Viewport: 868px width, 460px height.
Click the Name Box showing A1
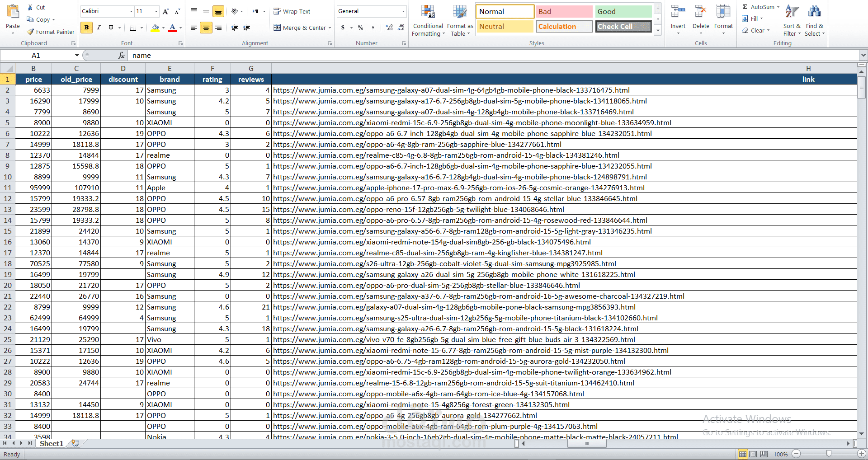pos(36,55)
